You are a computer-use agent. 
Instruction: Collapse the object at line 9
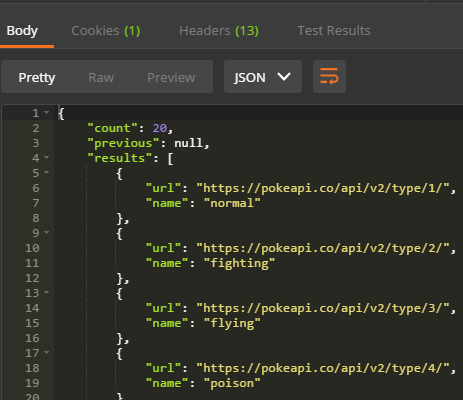(47, 232)
